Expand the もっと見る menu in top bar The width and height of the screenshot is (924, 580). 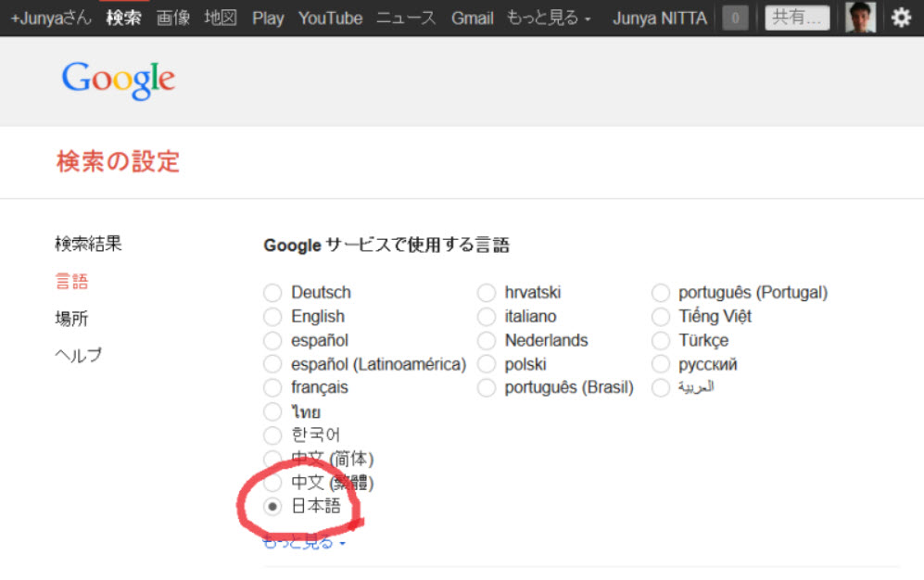coord(549,18)
